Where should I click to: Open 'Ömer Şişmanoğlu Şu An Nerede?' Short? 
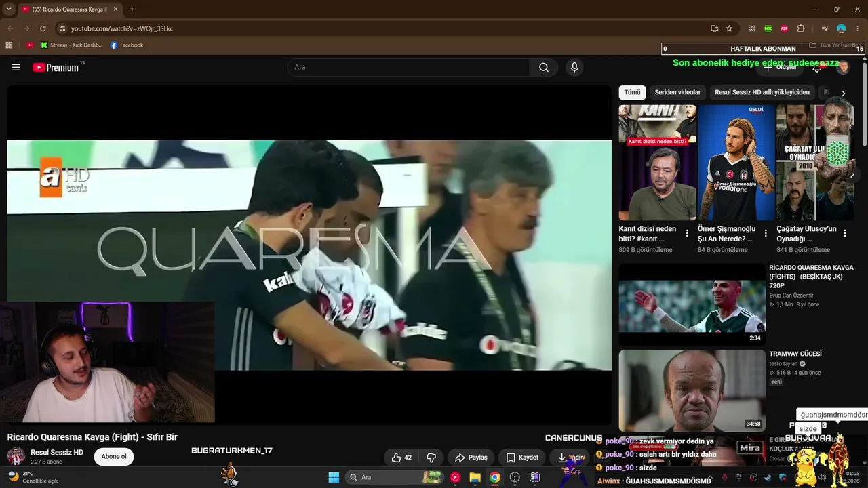[736, 163]
